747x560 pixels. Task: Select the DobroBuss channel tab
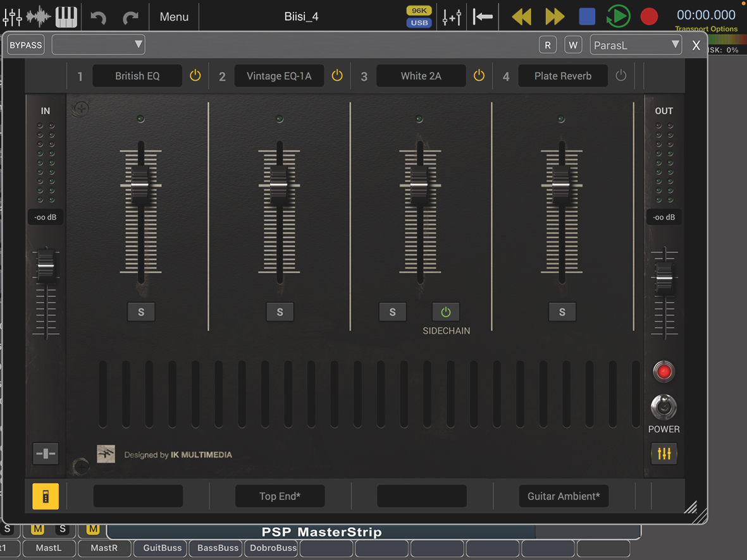tap(271, 548)
